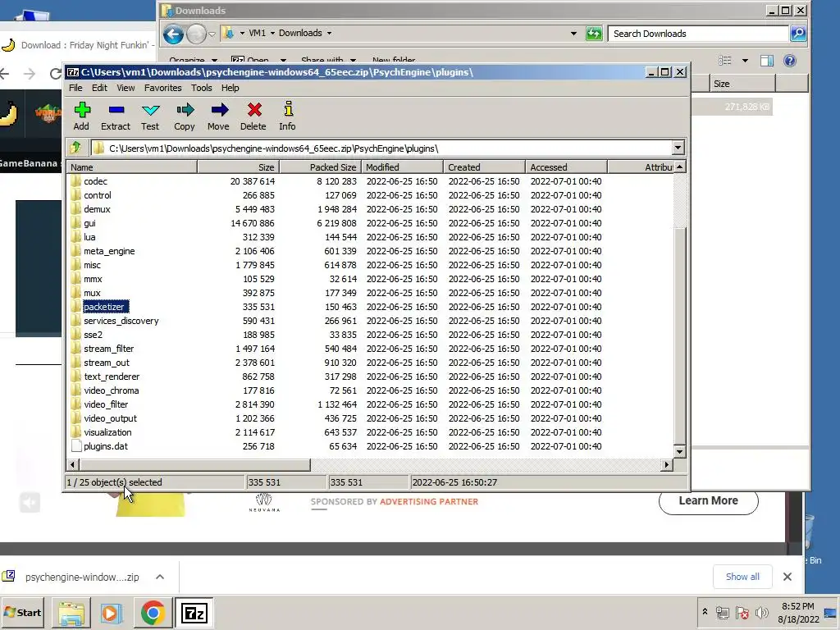Open Windows Explorer from taskbar
This screenshot has width=840, height=630.
point(71,613)
